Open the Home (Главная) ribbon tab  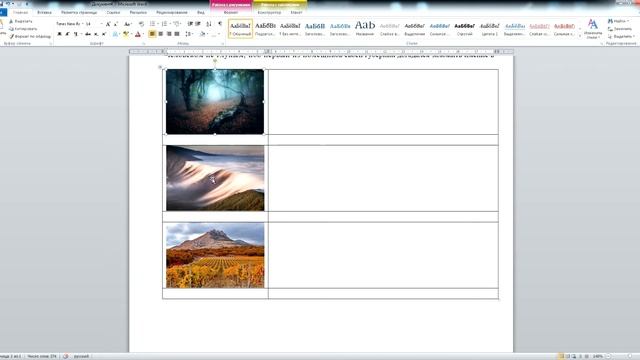20,13
